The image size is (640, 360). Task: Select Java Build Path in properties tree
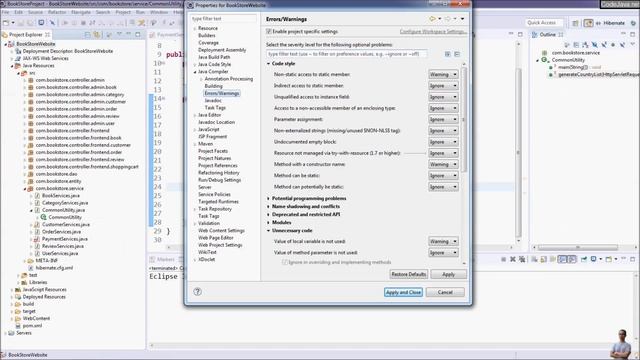coord(214,57)
